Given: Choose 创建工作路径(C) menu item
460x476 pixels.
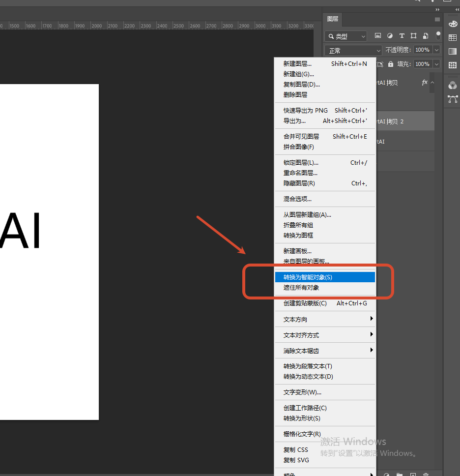Looking at the screenshot, I should click(325, 408).
